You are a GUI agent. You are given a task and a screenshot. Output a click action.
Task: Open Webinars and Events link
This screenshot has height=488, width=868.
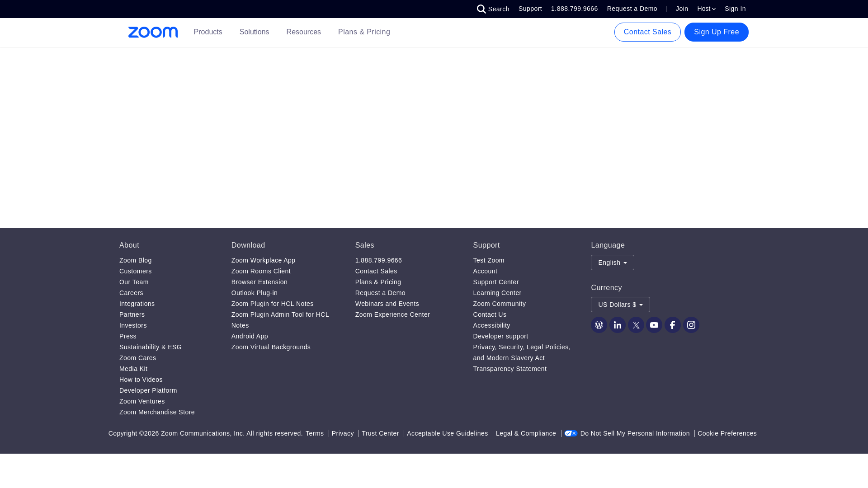click(387, 304)
